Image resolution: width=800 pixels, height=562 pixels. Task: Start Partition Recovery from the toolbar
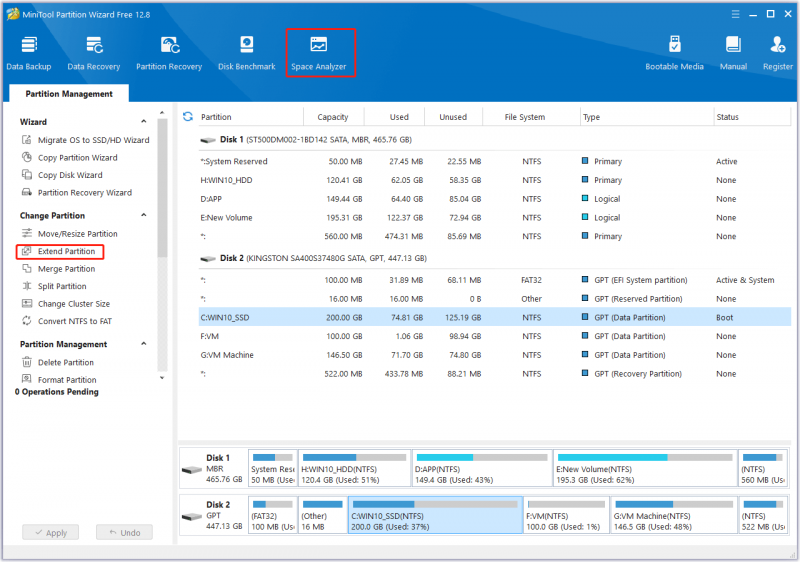pyautogui.click(x=169, y=53)
